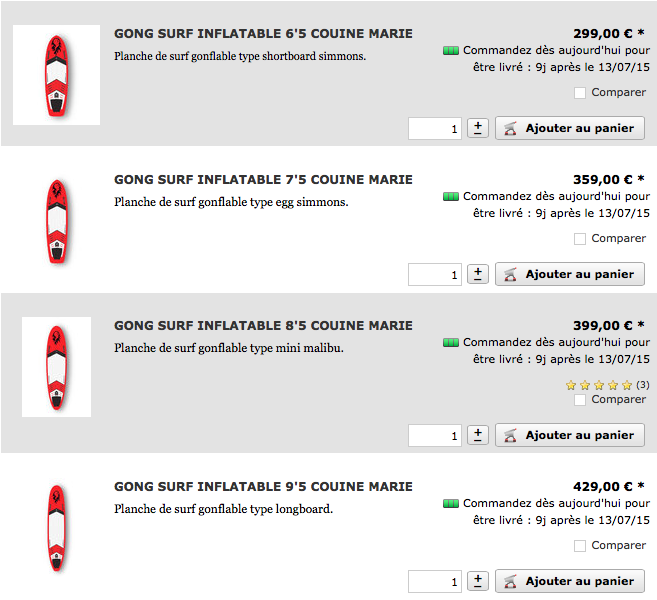The width and height of the screenshot is (657, 600).
Task: Check Comparer for the 6'5 board
Action: click(580, 93)
